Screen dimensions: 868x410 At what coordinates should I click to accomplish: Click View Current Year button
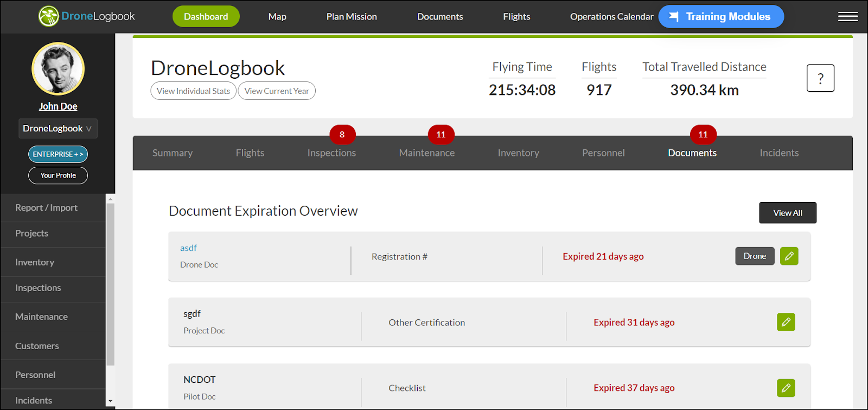pos(277,91)
